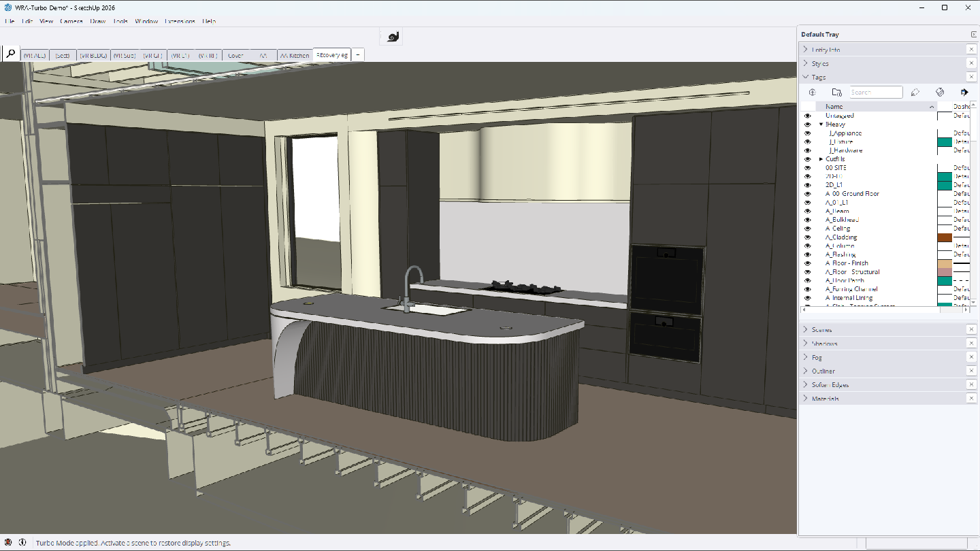Screen dimensions: 980x551
Task: Open color swatch for J_Fixture tag
Action: point(944,141)
